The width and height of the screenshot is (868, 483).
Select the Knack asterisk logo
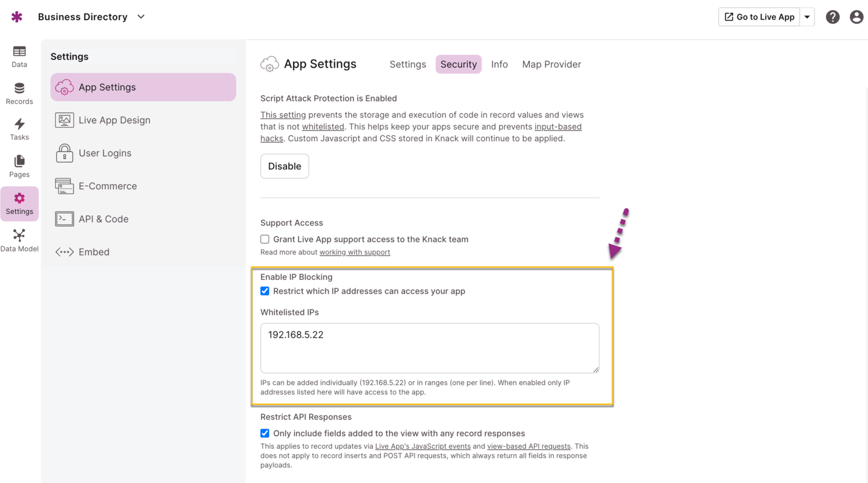pos(16,16)
